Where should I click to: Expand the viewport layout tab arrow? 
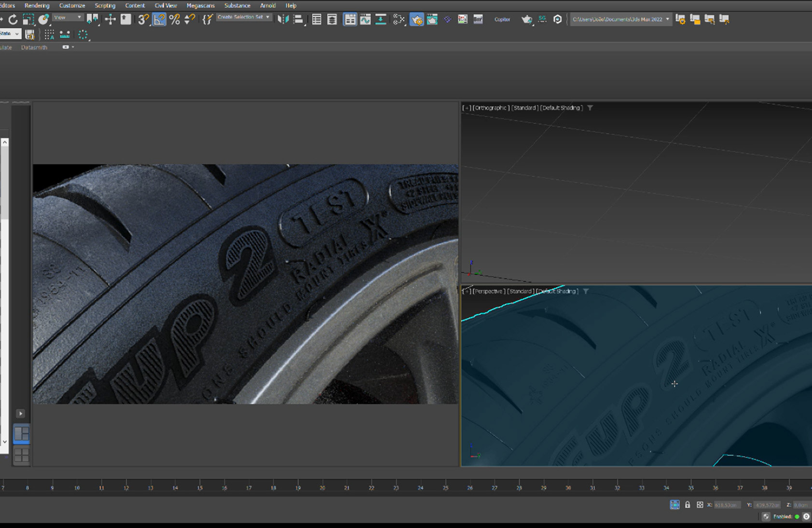click(x=21, y=413)
